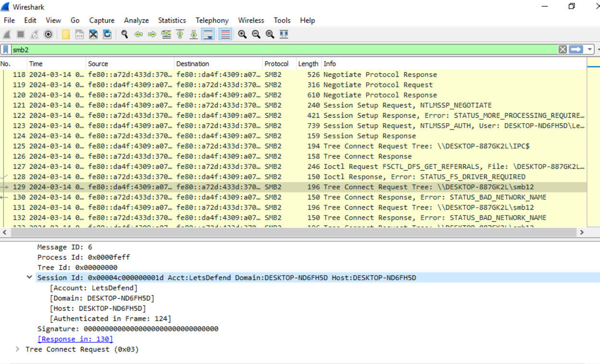Screen dimensions: 600x364
Task: Click the Find Packet magnifier icon
Action: point(125,35)
